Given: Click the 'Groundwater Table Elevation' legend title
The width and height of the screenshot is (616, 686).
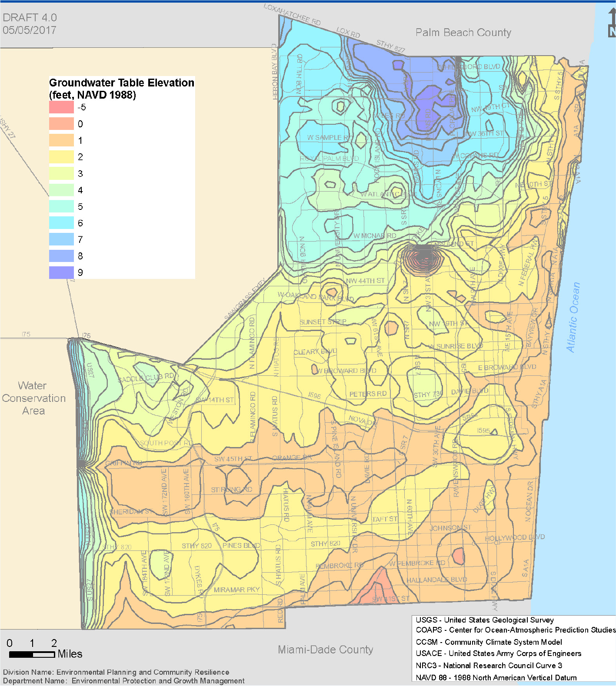Looking at the screenshot, I should [122, 83].
